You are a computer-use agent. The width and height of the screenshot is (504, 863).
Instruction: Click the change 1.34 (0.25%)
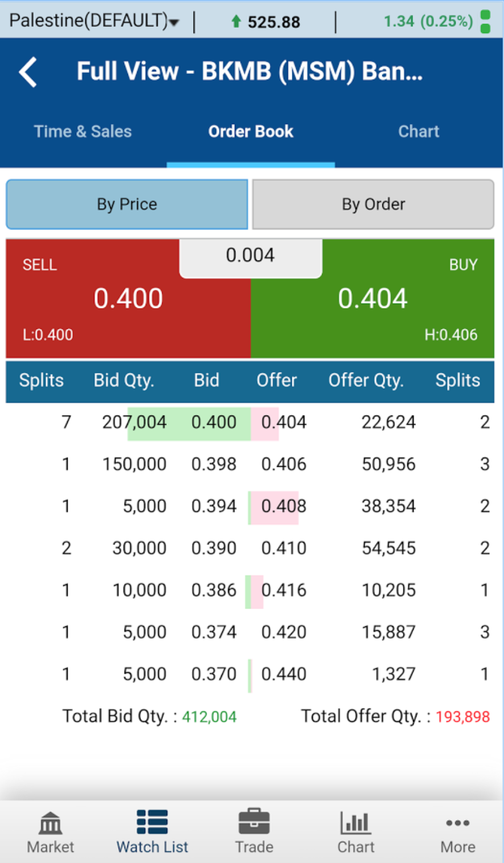(428, 22)
